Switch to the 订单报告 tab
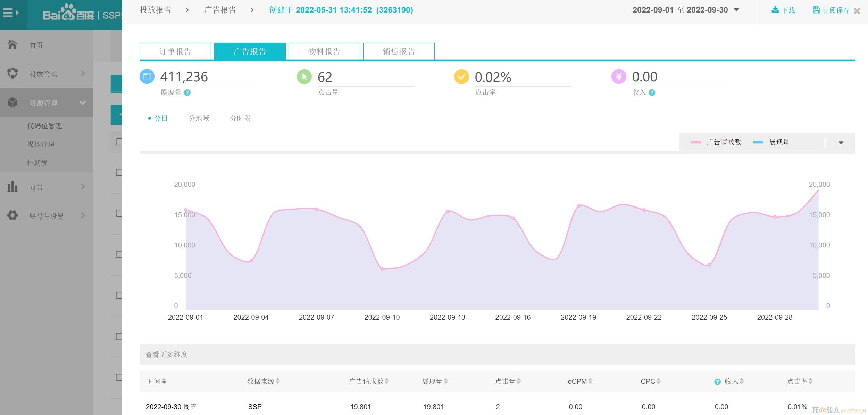This screenshot has width=868, height=415. [x=175, y=51]
